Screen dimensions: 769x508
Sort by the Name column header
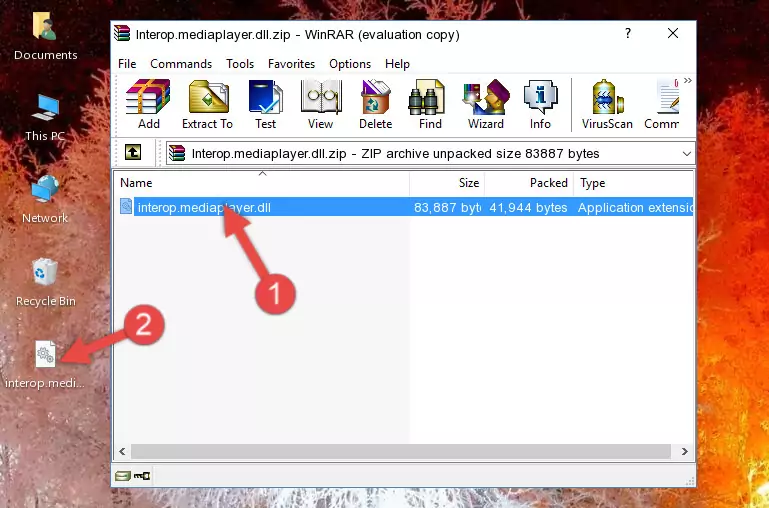click(x=262, y=182)
